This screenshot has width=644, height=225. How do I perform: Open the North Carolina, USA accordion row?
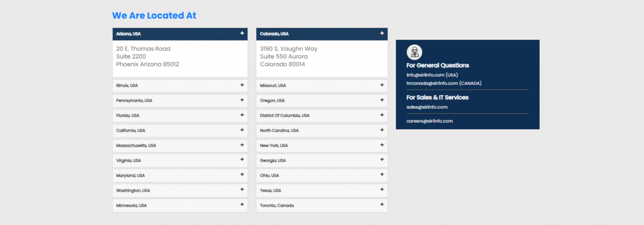(x=322, y=130)
